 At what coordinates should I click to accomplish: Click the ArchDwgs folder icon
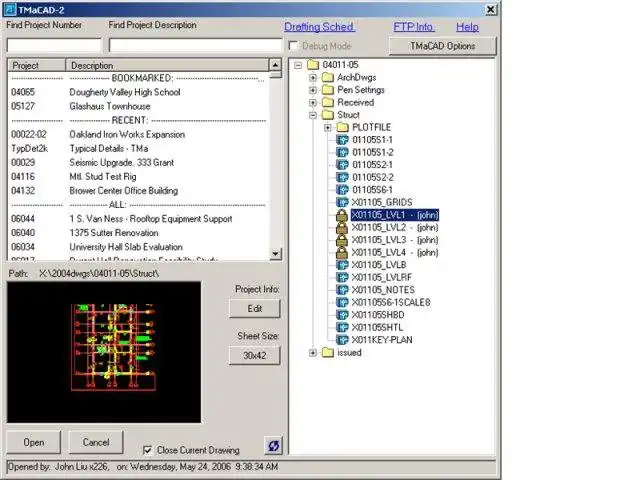[328, 77]
